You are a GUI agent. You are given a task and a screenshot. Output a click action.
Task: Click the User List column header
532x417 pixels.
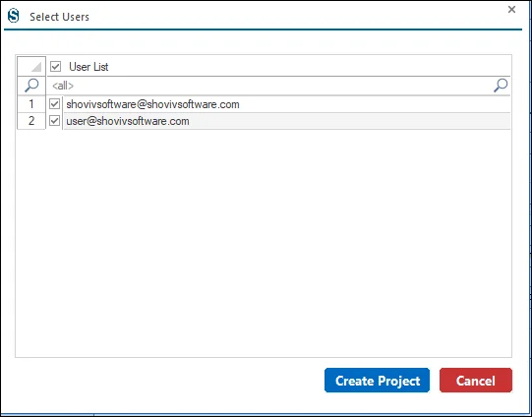point(278,67)
